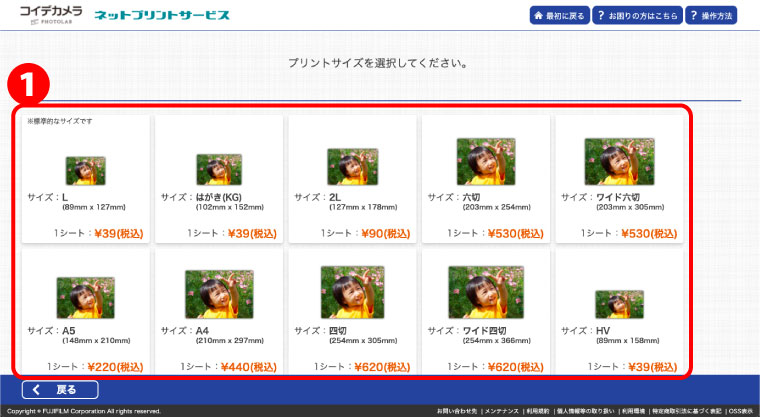Click the 最初に戻る home button
760x417 pixels.
[x=558, y=16]
